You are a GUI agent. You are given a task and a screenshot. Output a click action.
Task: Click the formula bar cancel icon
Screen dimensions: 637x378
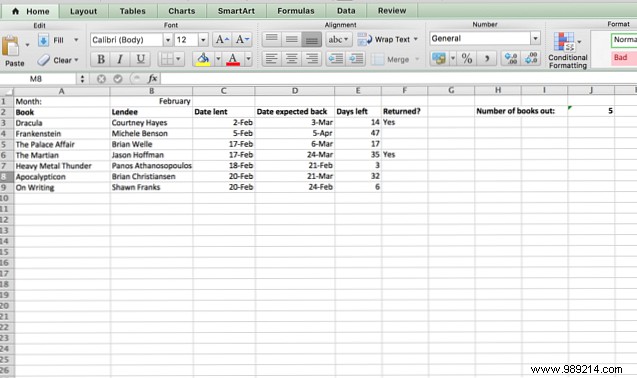pos(101,79)
